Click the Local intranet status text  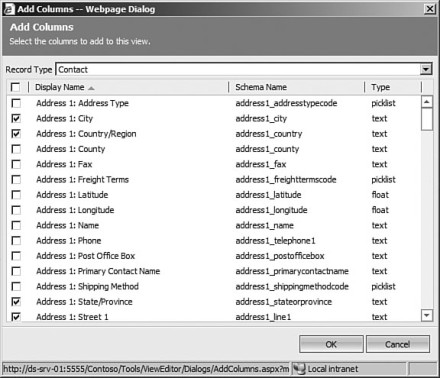coord(333,369)
